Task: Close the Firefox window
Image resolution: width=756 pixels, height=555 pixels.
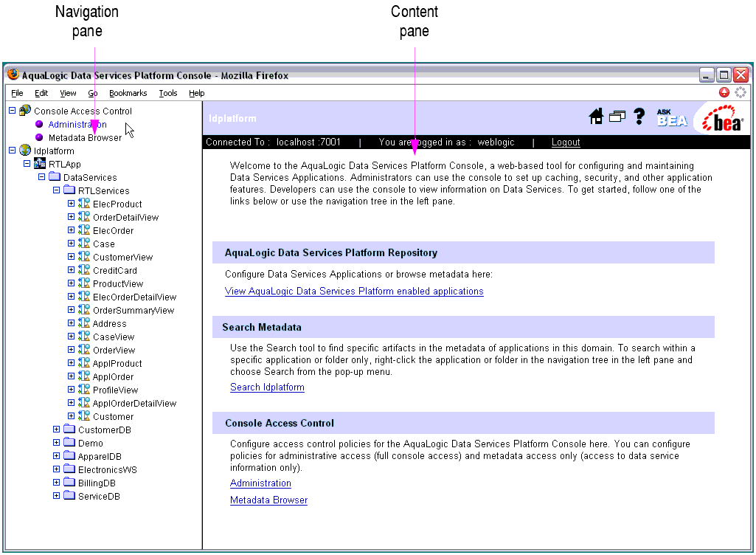Action: pyautogui.click(x=741, y=75)
